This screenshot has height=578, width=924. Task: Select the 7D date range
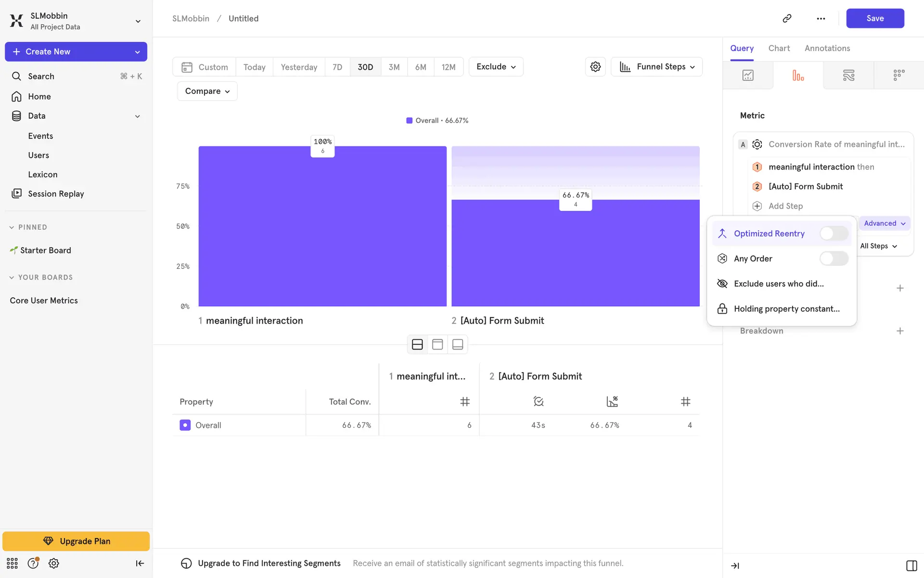(337, 67)
